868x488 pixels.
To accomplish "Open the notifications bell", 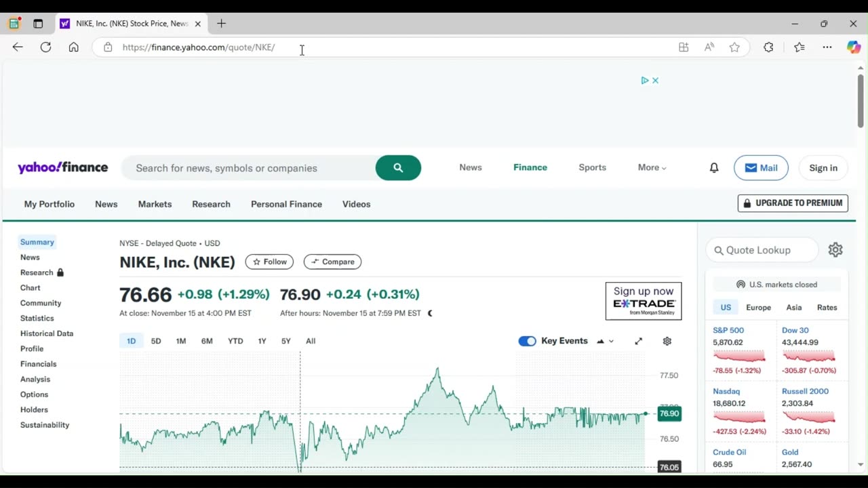I will click(714, 168).
